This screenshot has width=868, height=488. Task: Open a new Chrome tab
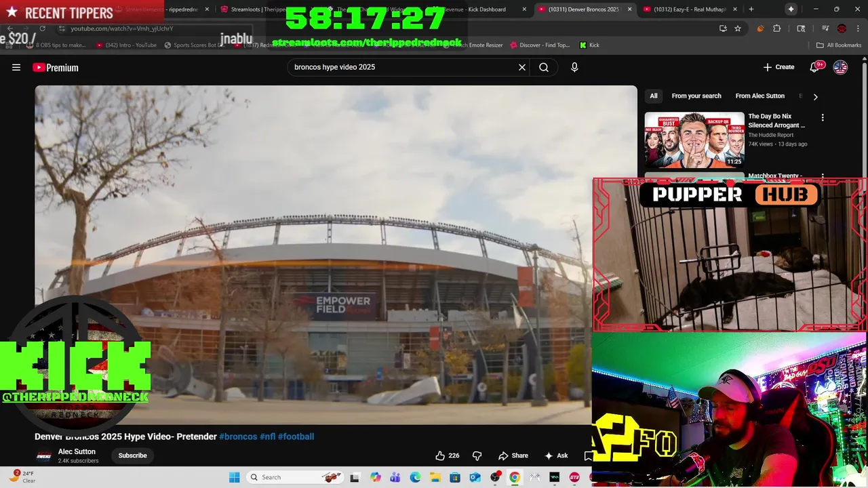click(x=751, y=9)
